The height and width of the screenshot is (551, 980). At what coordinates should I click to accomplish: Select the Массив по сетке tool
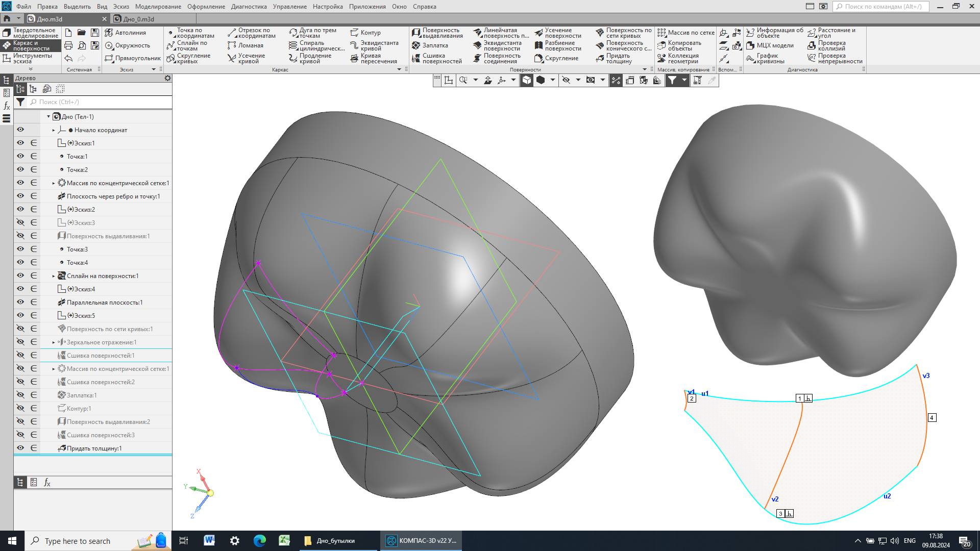pyautogui.click(x=685, y=33)
